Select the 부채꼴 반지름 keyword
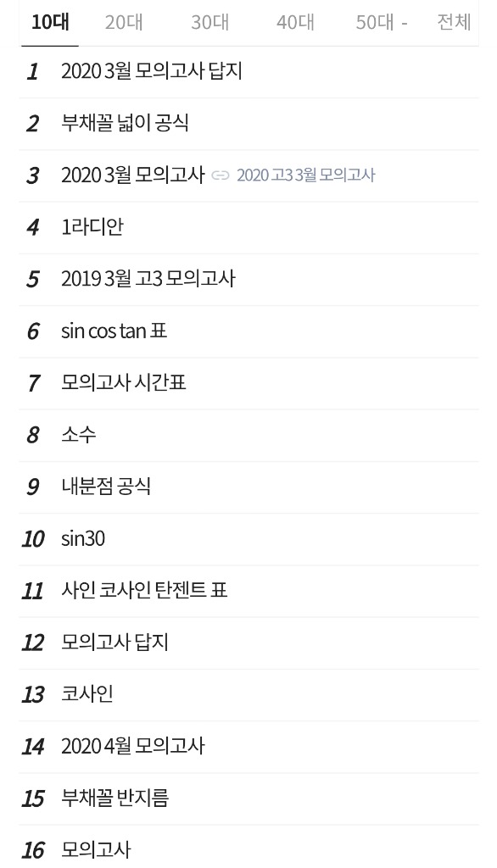497x868 pixels. pos(114,798)
